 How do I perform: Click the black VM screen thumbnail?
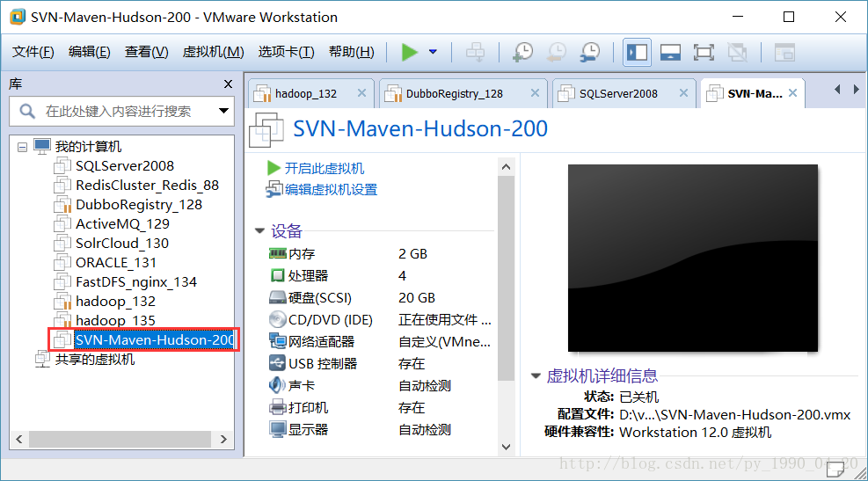click(692, 258)
